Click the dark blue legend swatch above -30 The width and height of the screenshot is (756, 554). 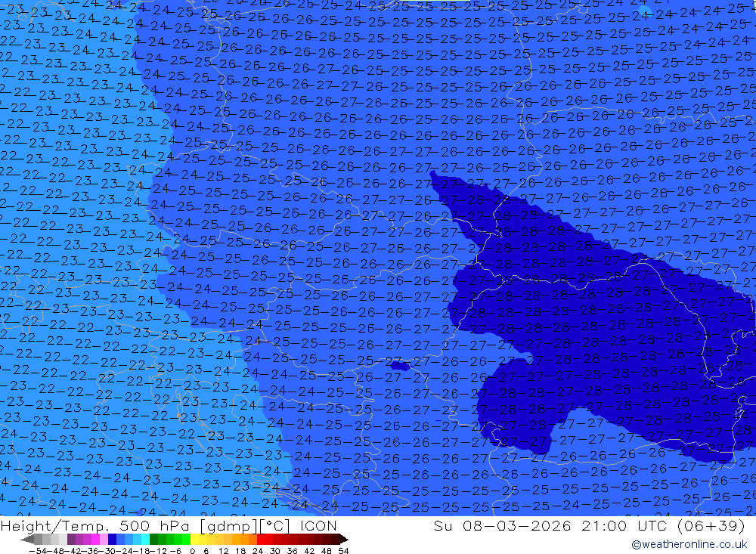tap(112, 539)
